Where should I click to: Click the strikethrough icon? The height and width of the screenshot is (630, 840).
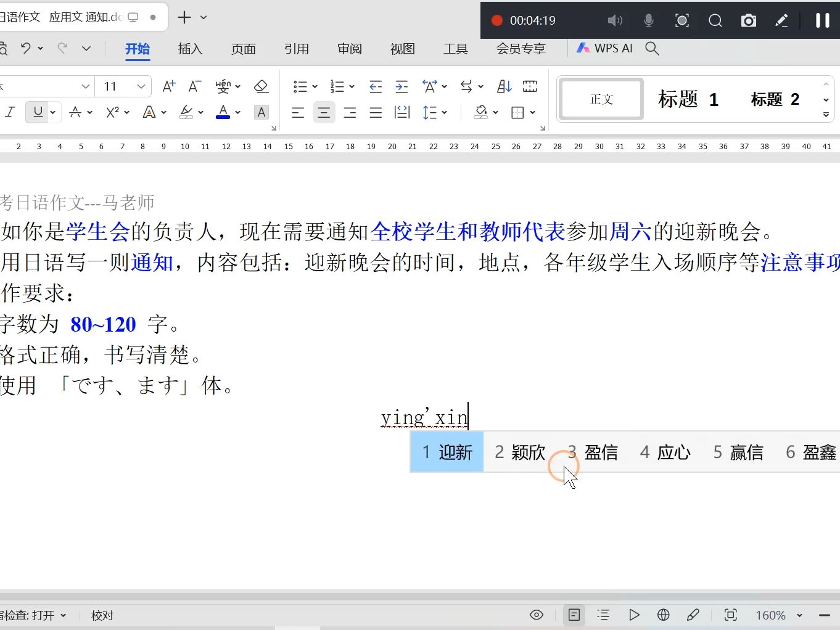point(75,112)
